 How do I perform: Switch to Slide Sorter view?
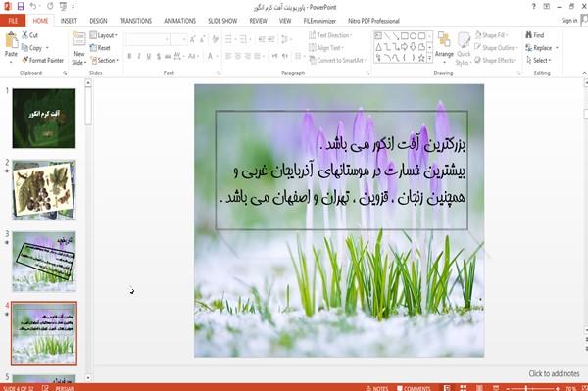point(464,388)
